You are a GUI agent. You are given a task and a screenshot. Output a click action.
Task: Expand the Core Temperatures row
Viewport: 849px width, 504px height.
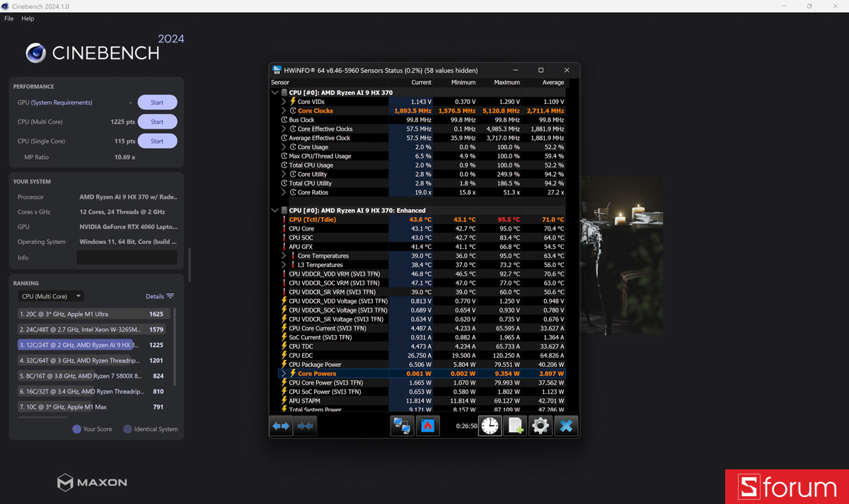(284, 256)
